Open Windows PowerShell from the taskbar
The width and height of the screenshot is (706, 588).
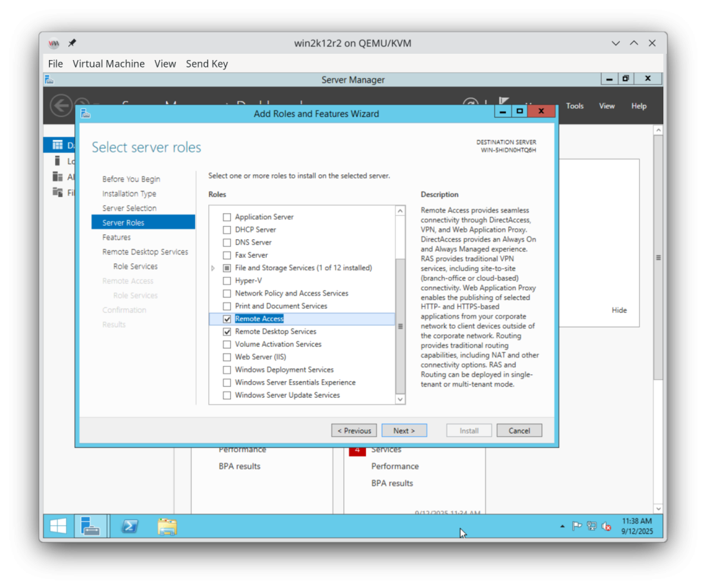tap(130, 526)
